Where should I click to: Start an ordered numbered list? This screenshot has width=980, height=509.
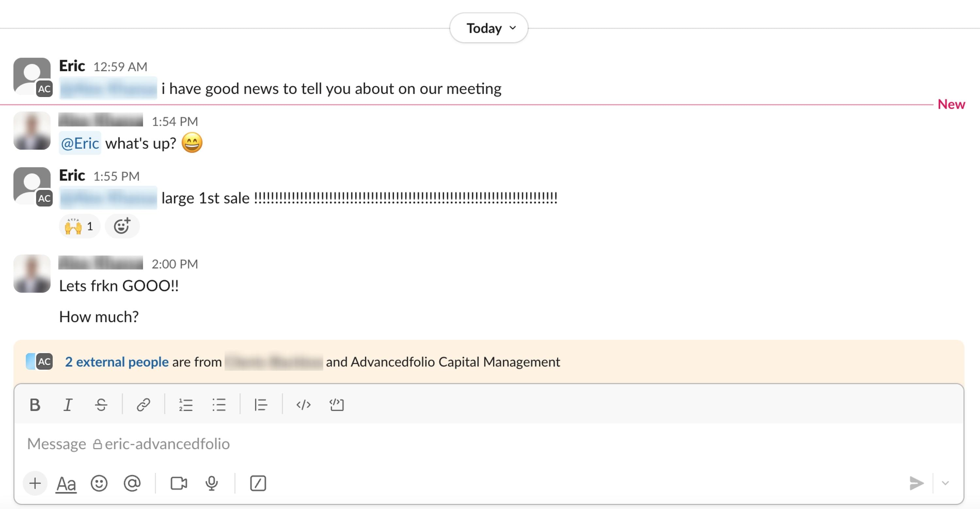pyautogui.click(x=186, y=405)
